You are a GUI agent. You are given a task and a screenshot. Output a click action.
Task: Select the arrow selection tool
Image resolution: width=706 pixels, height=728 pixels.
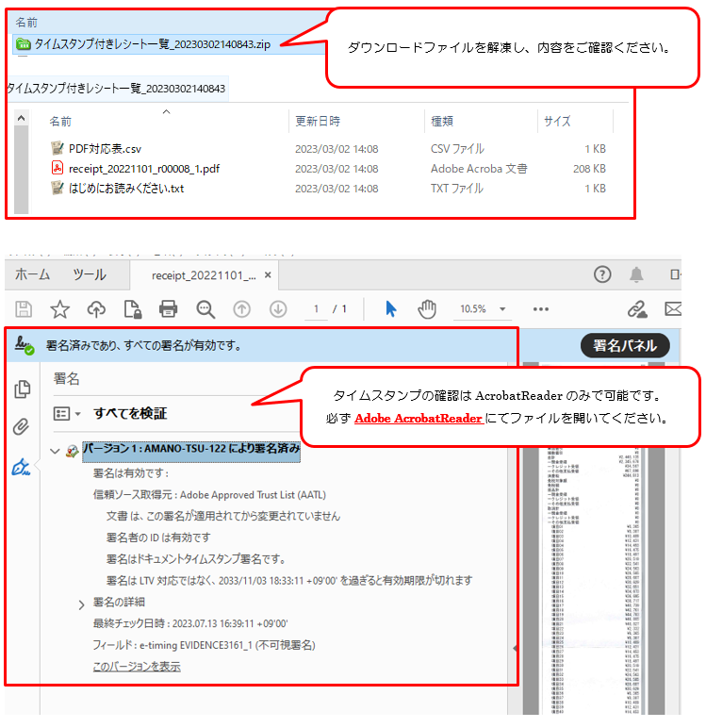click(391, 308)
